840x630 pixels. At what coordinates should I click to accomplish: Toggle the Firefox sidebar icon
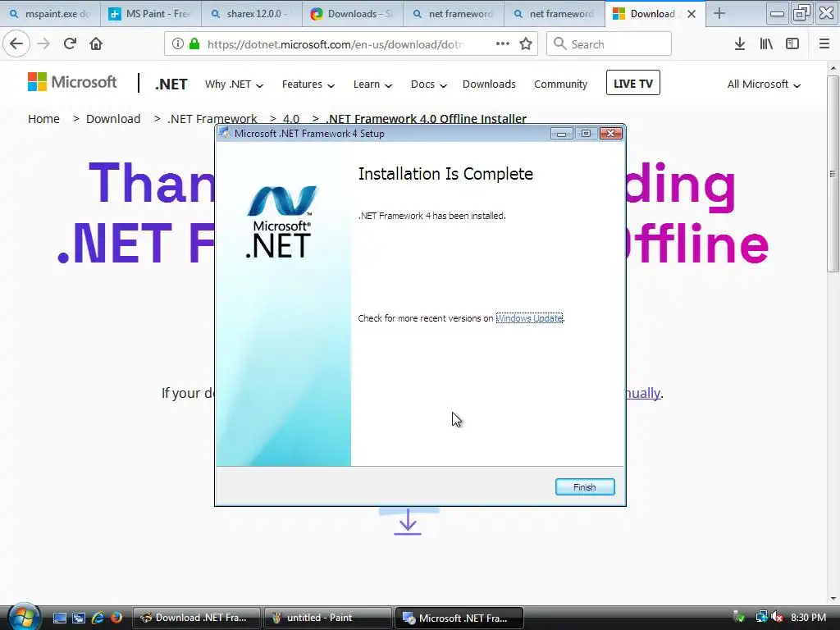(792, 44)
